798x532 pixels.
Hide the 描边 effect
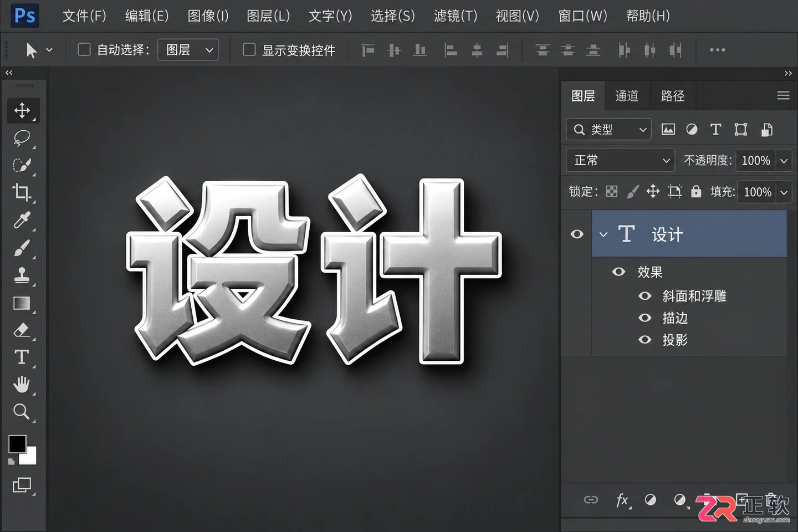point(645,318)
